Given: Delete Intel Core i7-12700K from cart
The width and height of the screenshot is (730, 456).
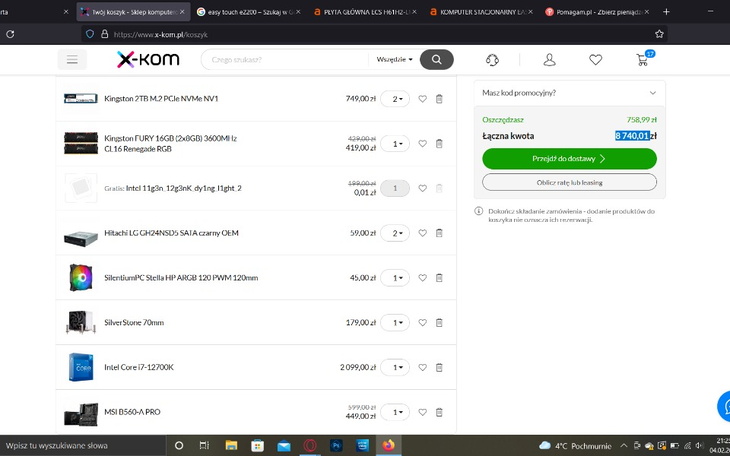Looking at the screenshot, I should tap(438, 368).
